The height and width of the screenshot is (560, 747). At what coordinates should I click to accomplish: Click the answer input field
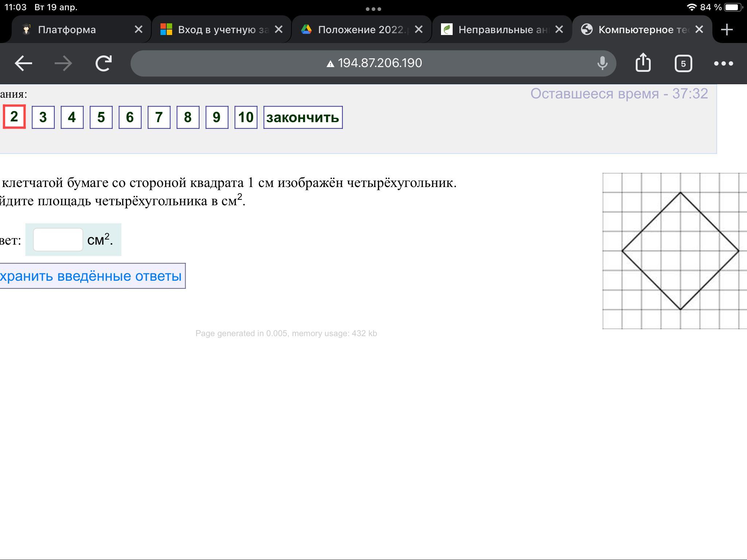(x=58, y=240)
